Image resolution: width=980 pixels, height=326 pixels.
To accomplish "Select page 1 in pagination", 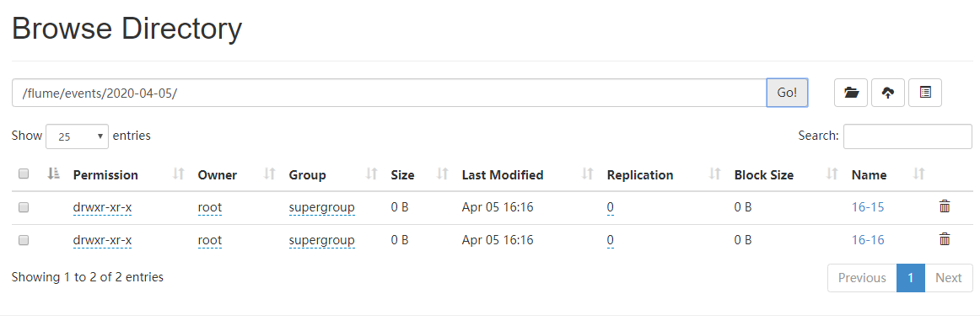I will pos(911,278).
